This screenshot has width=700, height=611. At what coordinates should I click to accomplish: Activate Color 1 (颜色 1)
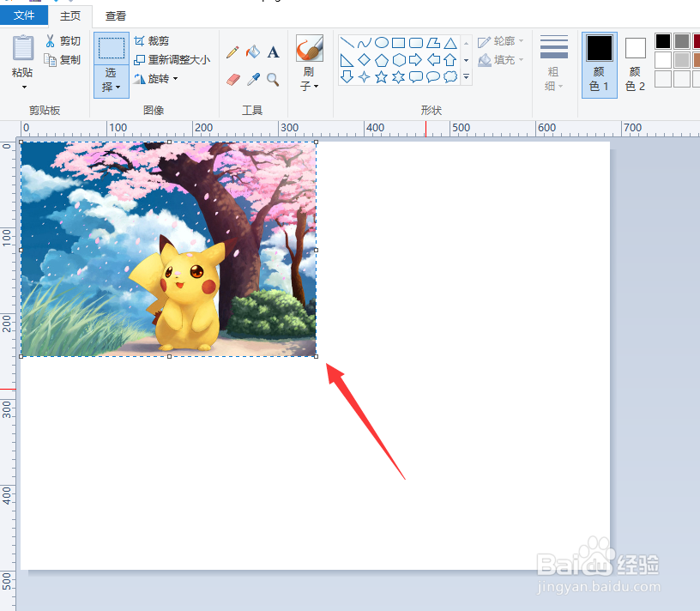click(x=599, y=64)
